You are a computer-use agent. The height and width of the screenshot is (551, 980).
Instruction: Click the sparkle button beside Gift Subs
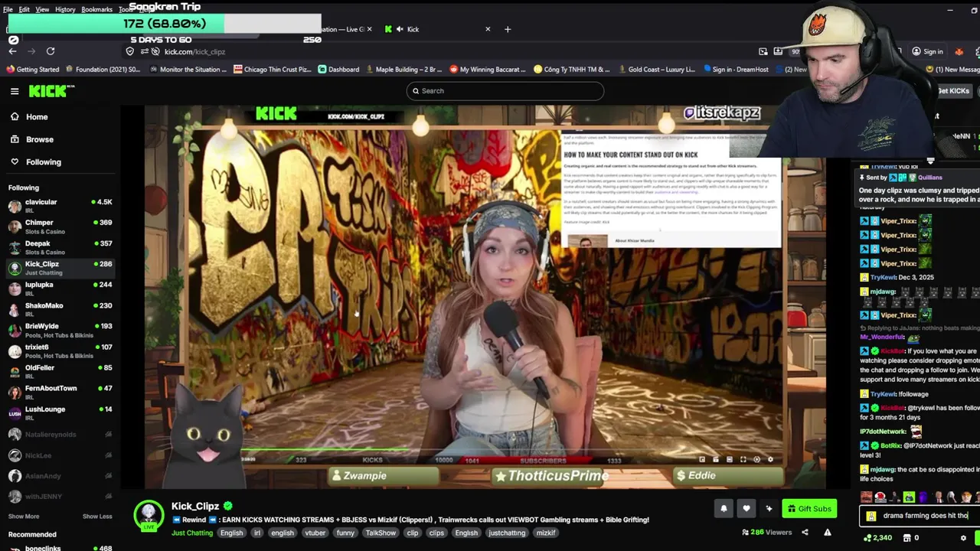tap(769, 508)
